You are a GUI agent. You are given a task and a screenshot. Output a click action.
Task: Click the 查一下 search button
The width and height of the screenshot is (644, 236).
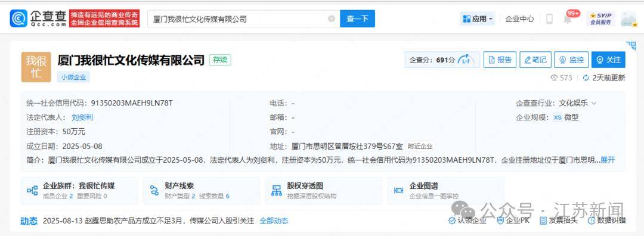357,19
